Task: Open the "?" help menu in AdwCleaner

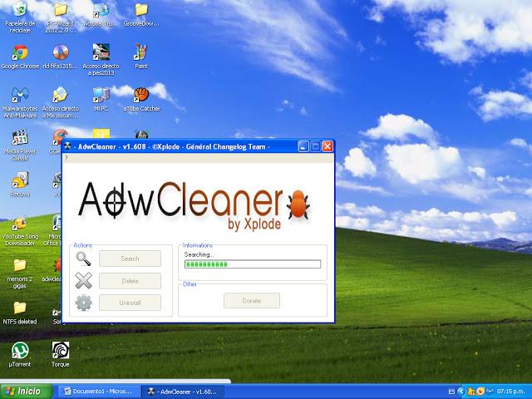Action: pyautogui.click(x=66, y=157)
